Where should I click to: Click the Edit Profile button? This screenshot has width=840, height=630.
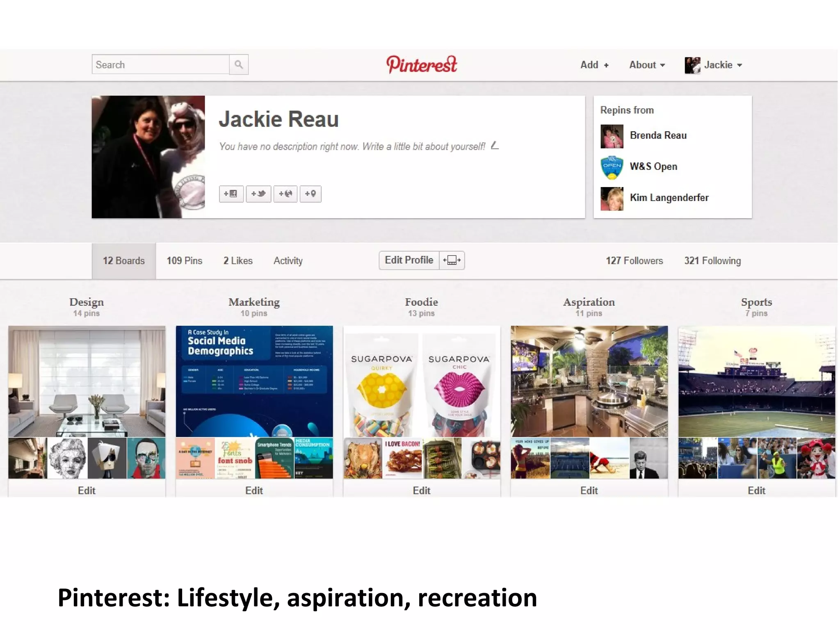tap(409, 260)
